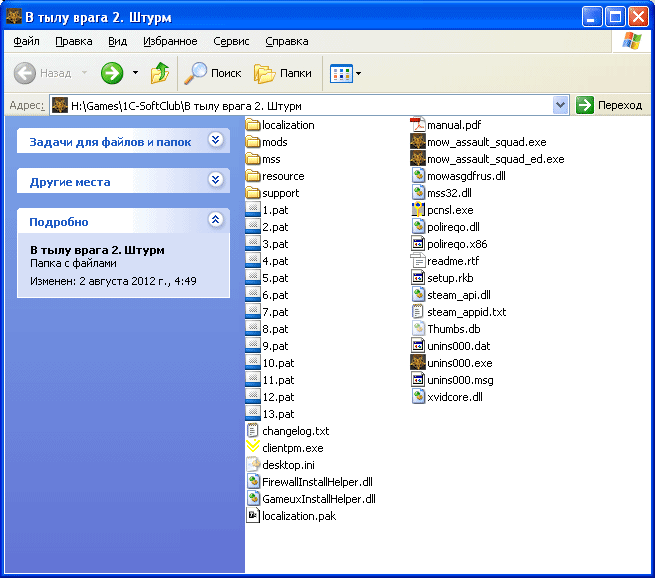Toggle the Folders (Папки) toolbar button

283,73
